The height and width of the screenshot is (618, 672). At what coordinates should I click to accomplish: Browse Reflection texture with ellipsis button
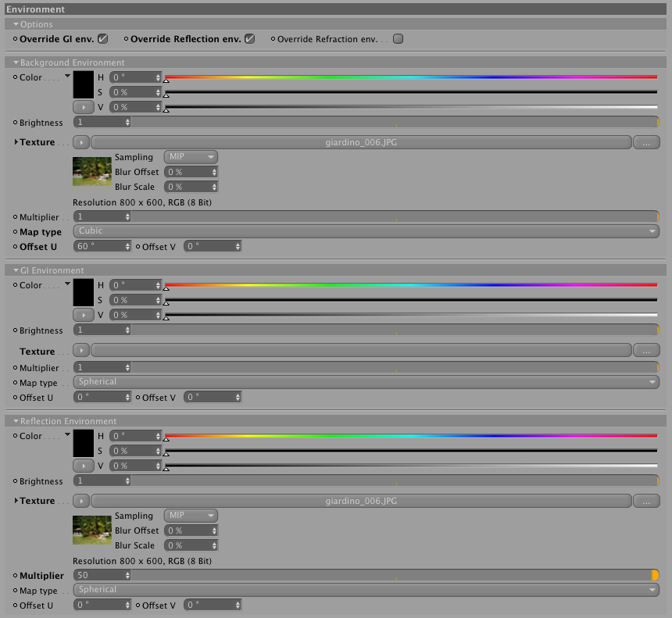[x=646, y=501]
